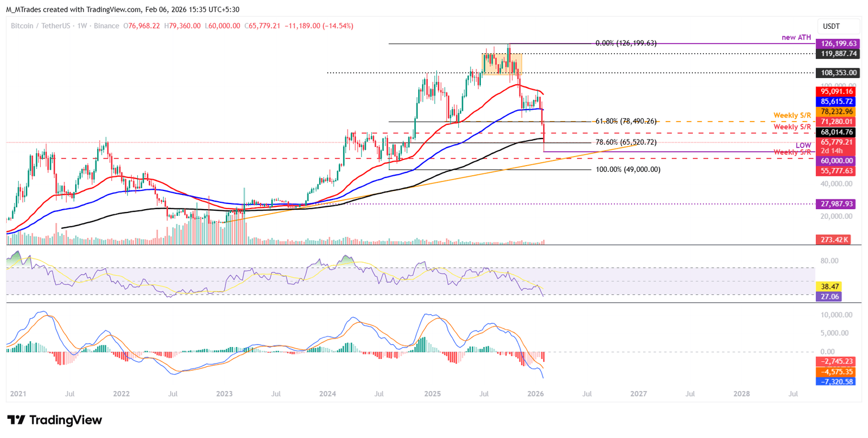Click the 2026 marker on the time axis
This screenshot has height=438, width=868.
[536, 393]
